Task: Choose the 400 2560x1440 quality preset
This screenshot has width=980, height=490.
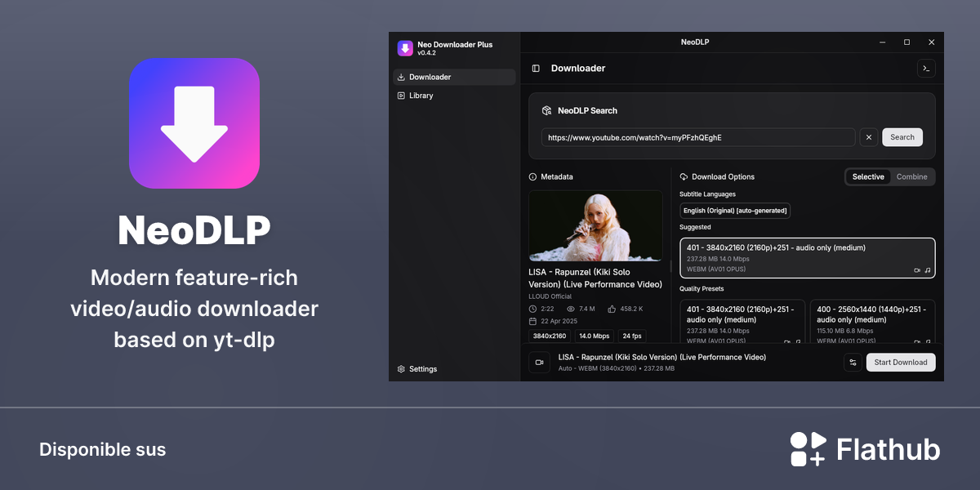Action: (872, 321)
